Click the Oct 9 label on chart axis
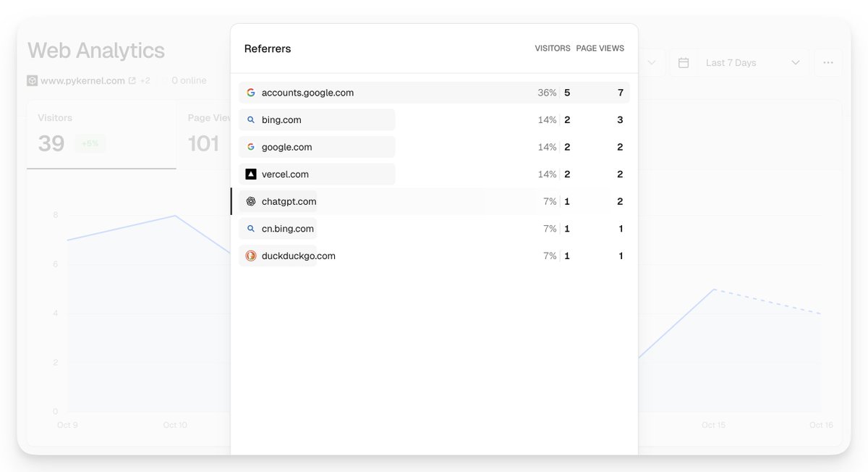The height and width of the screenshot is (472, 868). (x=67, y=425)
